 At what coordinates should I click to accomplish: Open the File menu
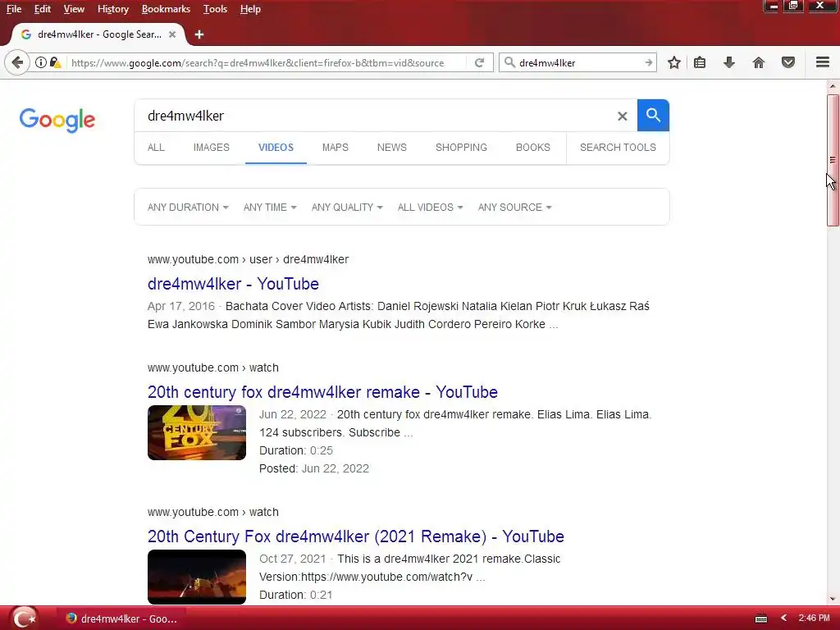14,9
